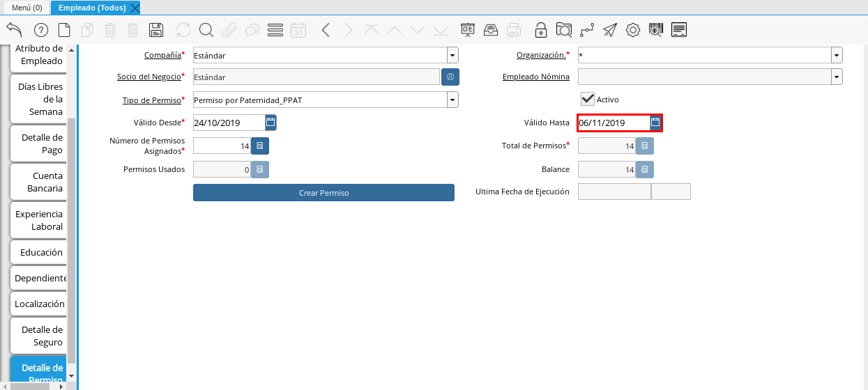Open the Detalle de Seguro side tab

(x=39, y=336)
